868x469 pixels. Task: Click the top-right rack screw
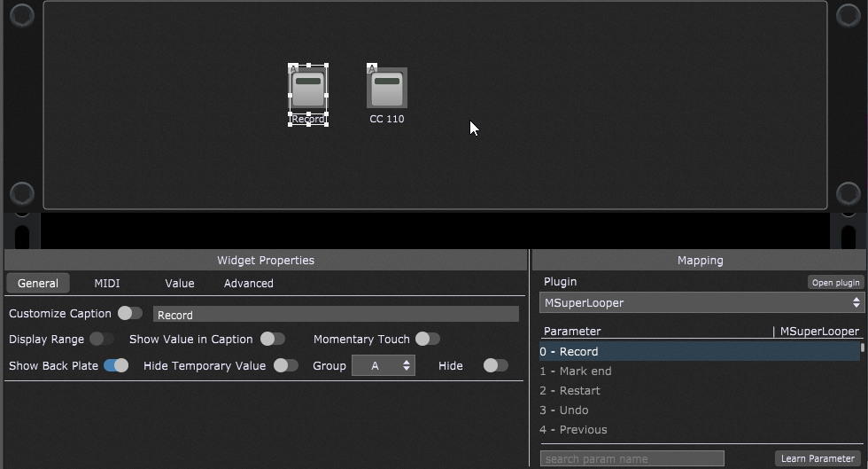[848, 15]
